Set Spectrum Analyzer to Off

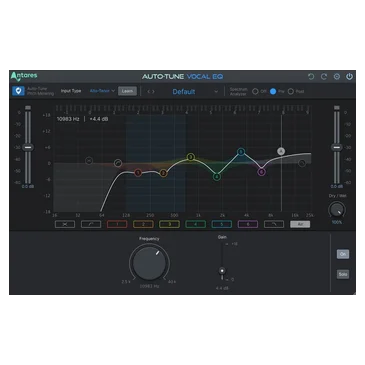pyautogui.click(x=255, y=91)
